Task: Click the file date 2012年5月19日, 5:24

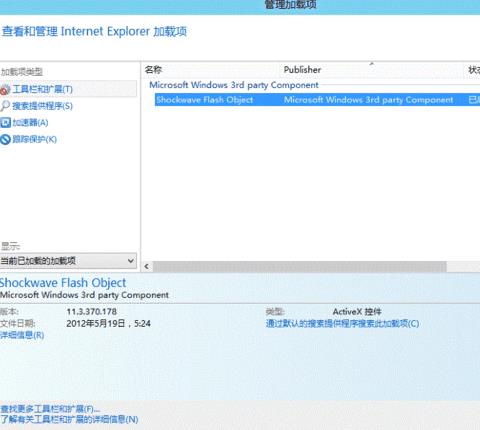Action: [x=108, y=323]
